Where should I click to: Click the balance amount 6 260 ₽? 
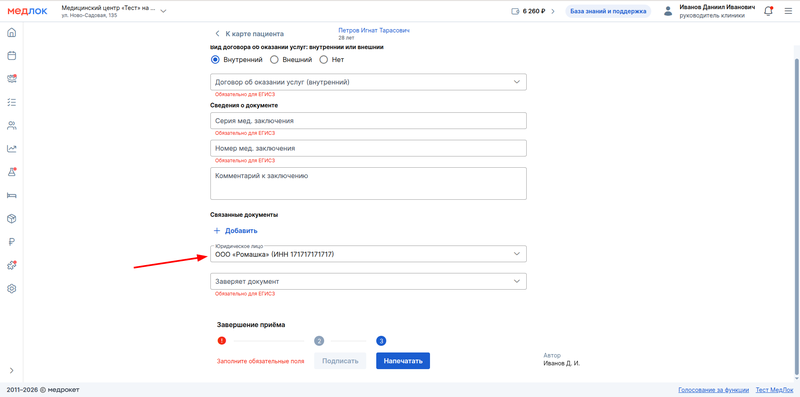click(534, 11)
